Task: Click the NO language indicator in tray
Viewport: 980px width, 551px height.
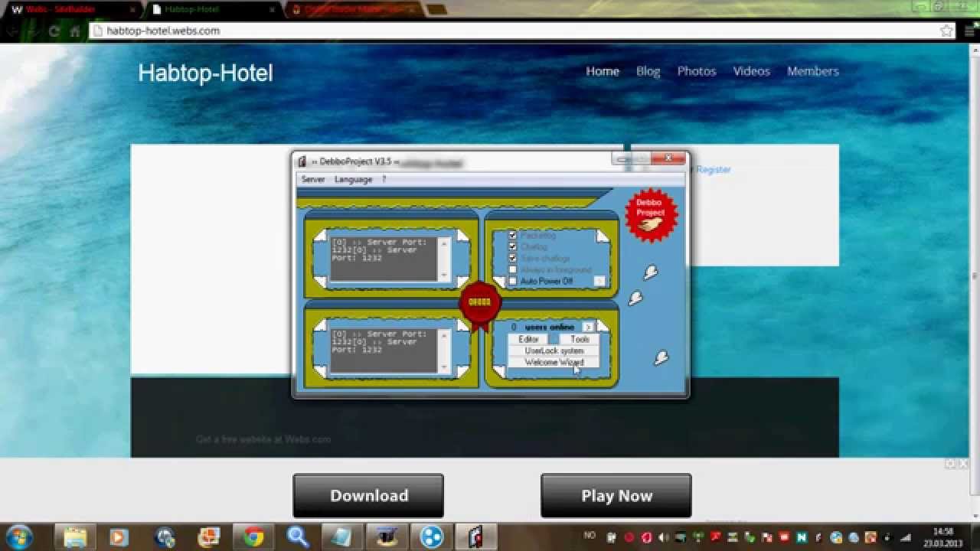Action: point(590,536)
